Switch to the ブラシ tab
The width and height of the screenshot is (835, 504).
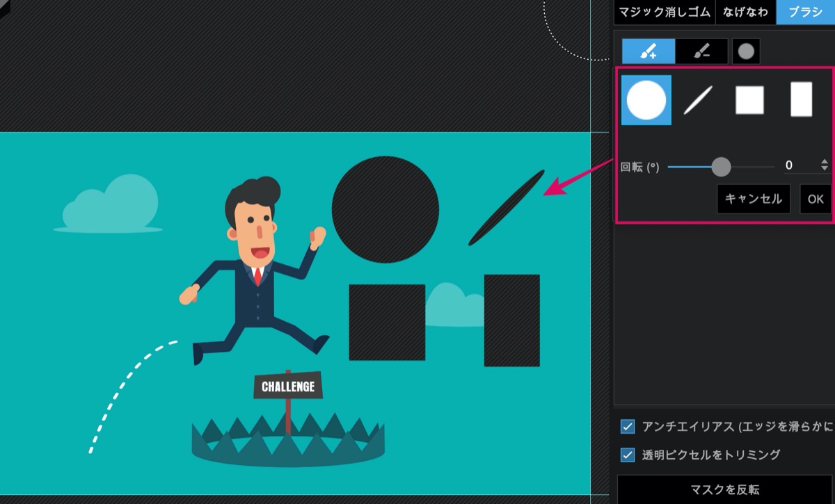[806, 13]
